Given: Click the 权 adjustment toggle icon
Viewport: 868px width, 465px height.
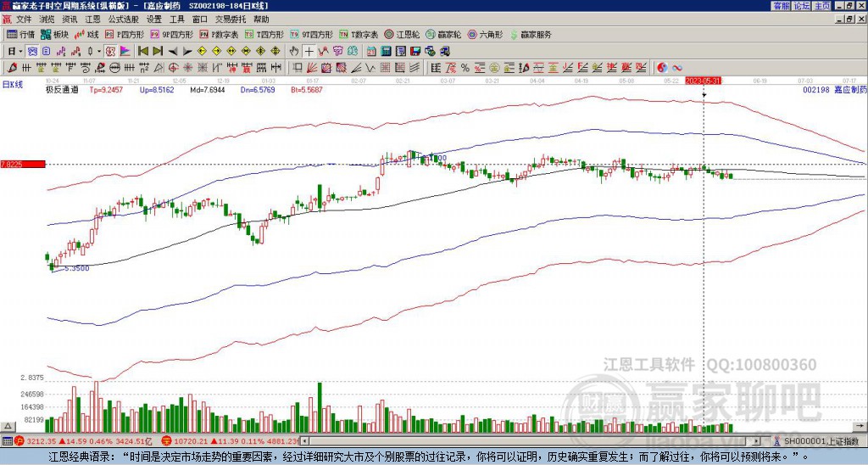Looking at the screenshot, I should [110, 52].
